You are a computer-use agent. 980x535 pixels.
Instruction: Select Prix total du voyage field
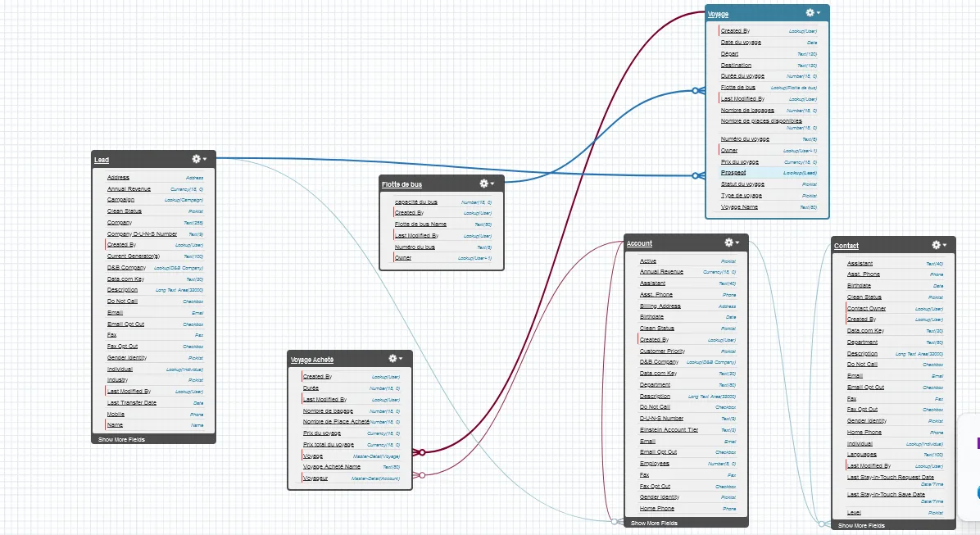click(351, 444)
